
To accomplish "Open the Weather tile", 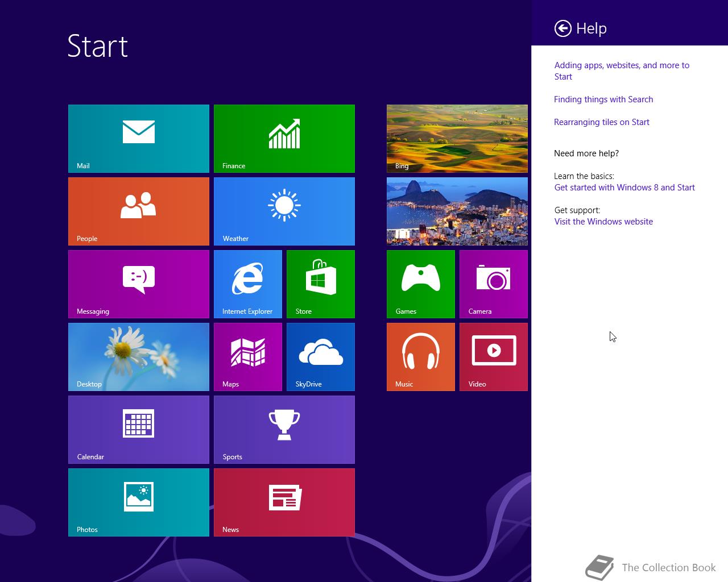I will click(x=284, y=211).
